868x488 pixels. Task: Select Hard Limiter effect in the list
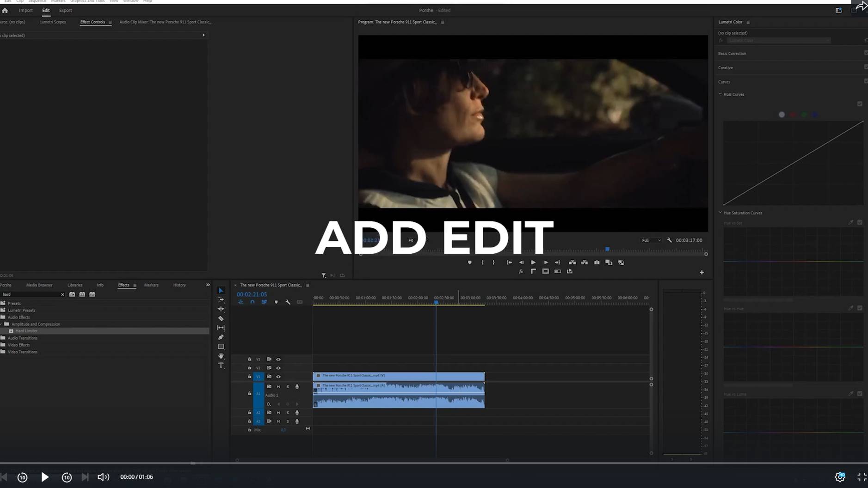click(26, 331)
